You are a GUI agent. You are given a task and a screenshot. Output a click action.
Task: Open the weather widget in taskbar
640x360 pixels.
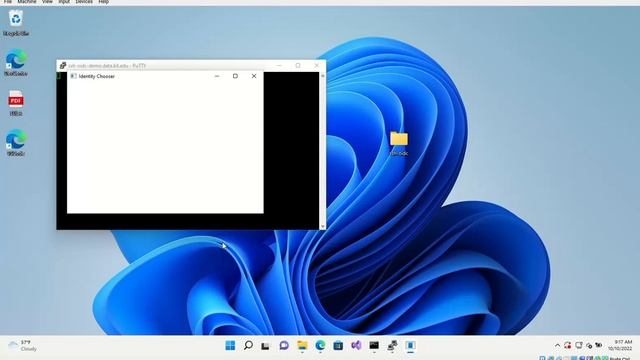pyautogui.click(x=23, y=346)
